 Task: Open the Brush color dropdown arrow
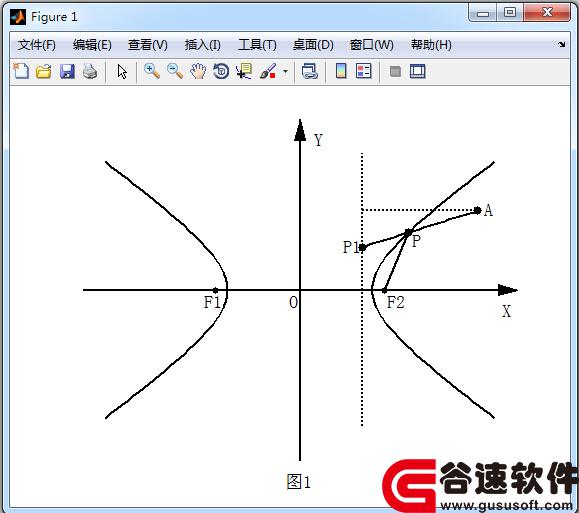(285, 72)
